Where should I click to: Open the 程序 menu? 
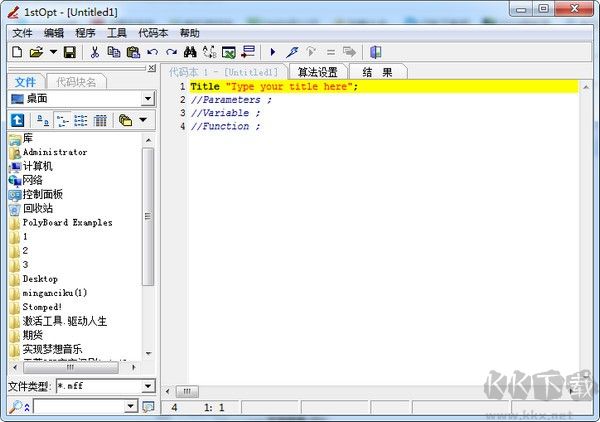tap(85, 33)
